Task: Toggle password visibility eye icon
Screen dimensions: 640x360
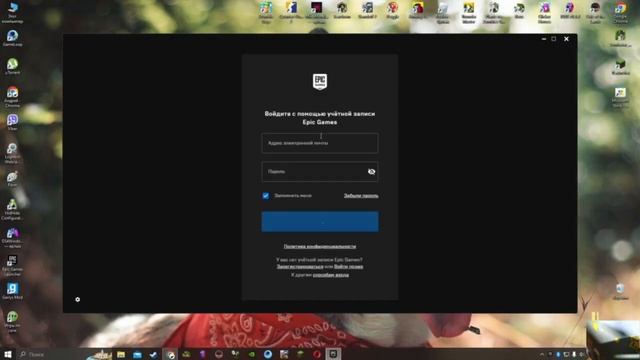Action: (x=371, y=172)
